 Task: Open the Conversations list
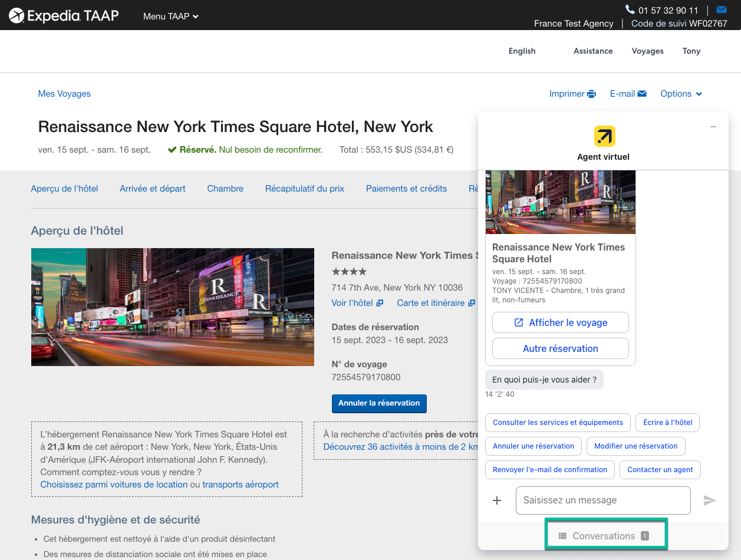(604, 536)
